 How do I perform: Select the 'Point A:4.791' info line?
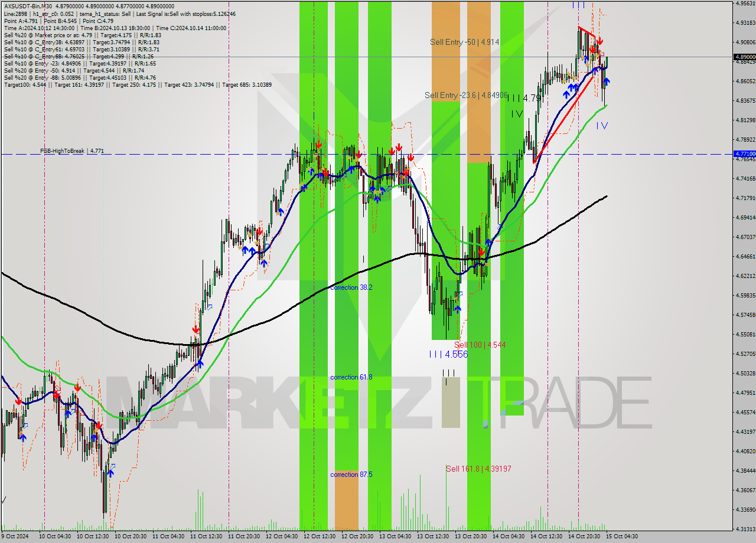coord(57,21)
